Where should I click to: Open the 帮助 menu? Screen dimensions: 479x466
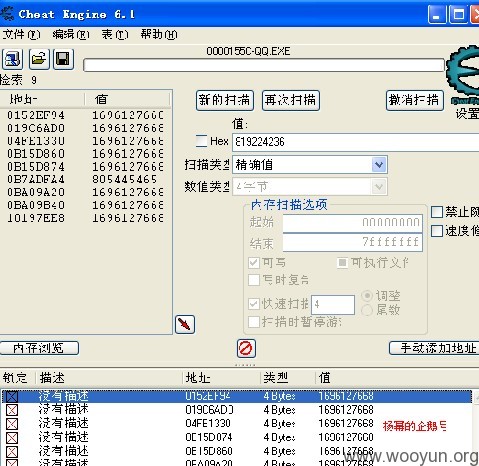pyautogui.click(x=159, y=34)
